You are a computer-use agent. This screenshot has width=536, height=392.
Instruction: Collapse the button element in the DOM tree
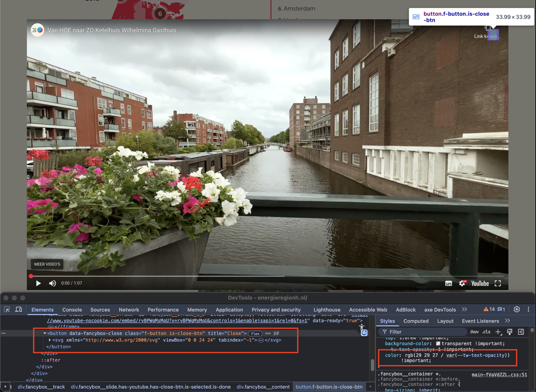click(45, 333)
